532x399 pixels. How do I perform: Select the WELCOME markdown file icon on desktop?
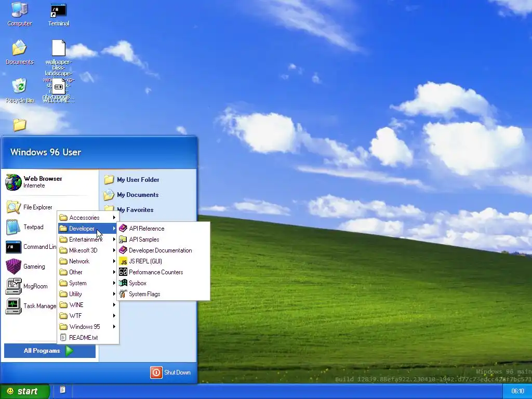[58, 87]
